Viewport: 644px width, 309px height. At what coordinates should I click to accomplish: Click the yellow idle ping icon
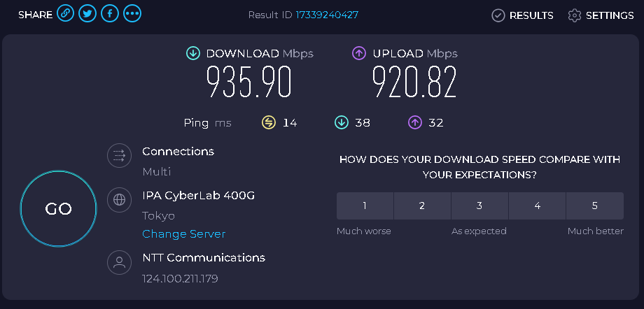(x=269, y=122)
